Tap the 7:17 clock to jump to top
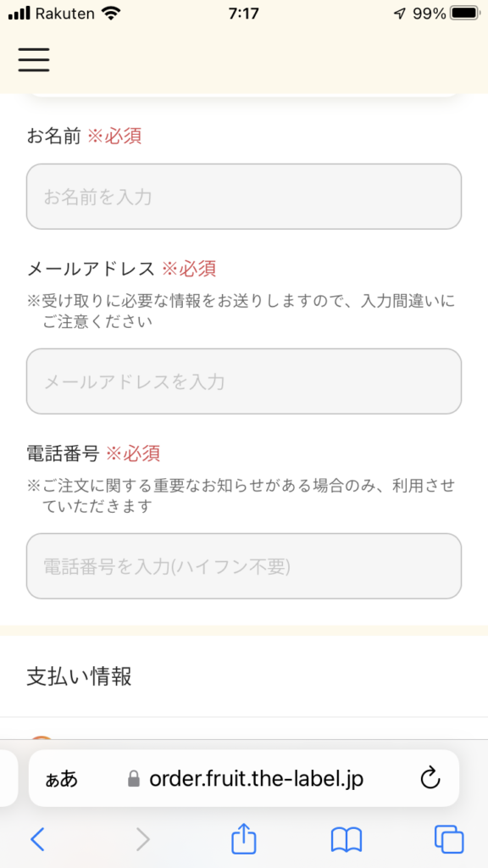This screenshot has height=868, width=488. click(x=243, y=14)
